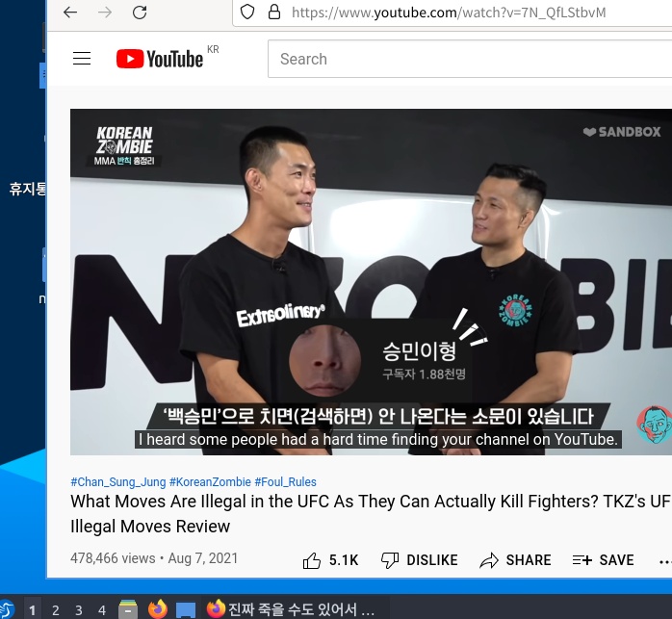Click the video player to pause

tap(372, 282)
